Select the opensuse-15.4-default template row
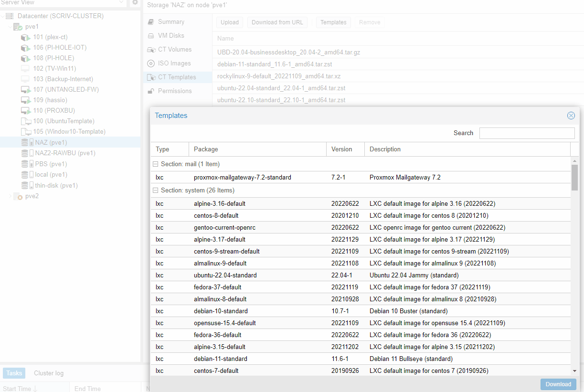584x392 pixels. pos(361,323)
